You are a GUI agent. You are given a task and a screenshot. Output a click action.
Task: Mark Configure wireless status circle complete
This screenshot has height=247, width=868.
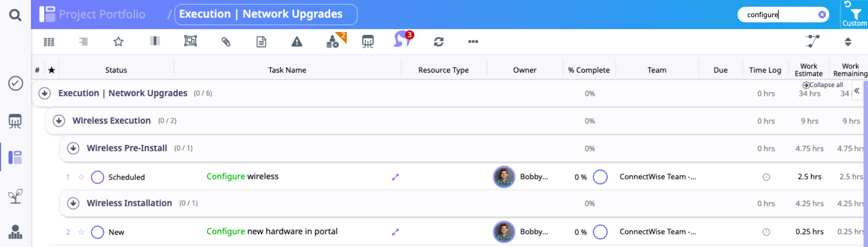pyautogui.click(x=97, y=177)
